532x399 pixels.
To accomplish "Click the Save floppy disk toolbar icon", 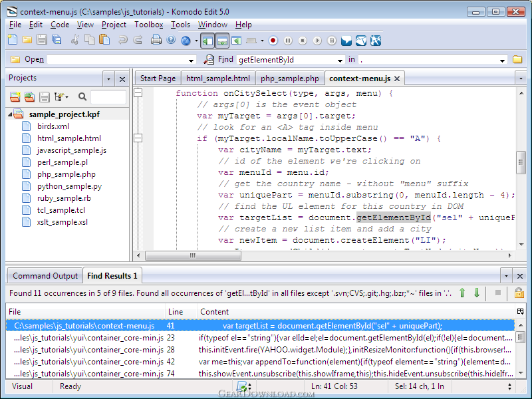I will pos(42,40).
